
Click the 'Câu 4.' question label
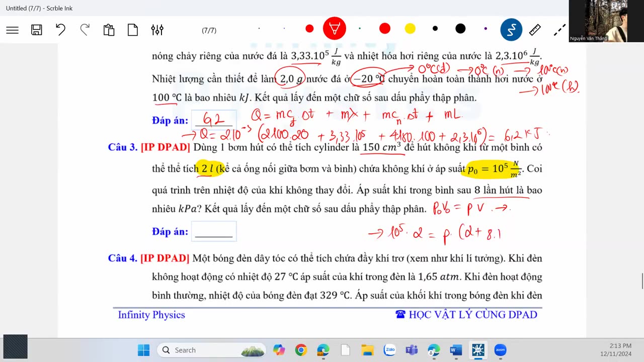coord(123,258)
